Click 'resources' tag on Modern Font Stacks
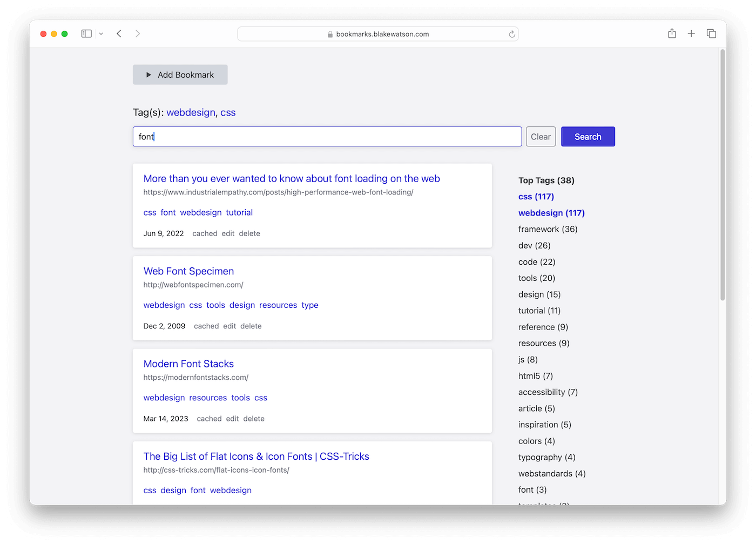 208,398
